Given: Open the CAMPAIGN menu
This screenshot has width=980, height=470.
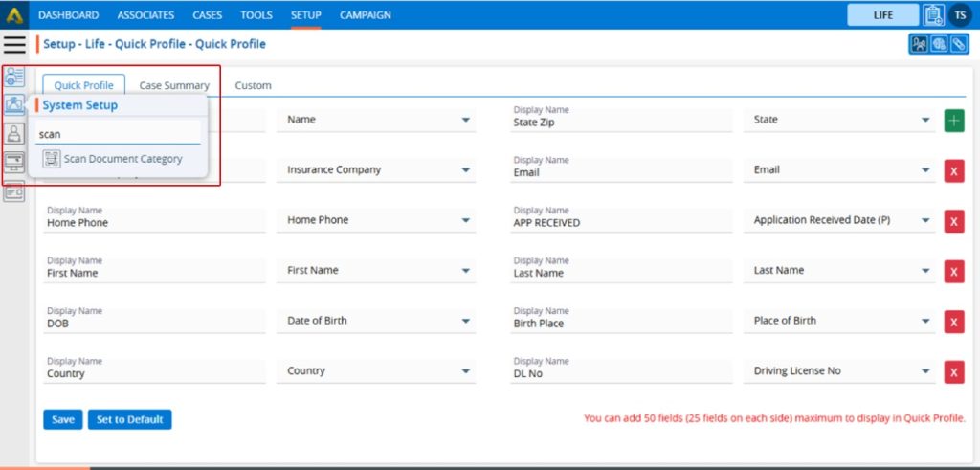Looking at the screenshot, I should click(366, 15).
